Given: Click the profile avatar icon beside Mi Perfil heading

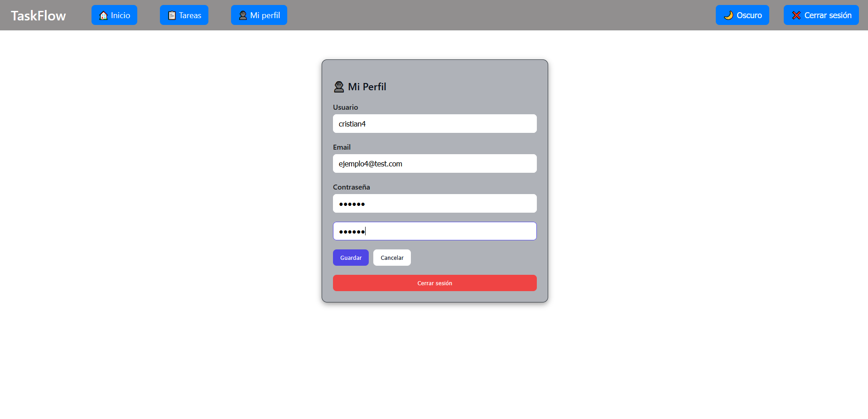Looking at the screenshot, I should (x=339, y=87).
